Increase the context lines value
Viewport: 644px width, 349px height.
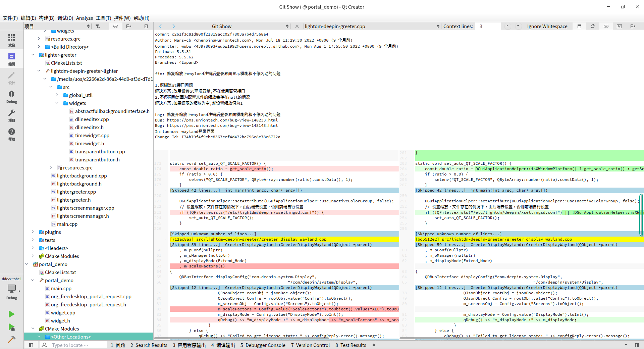point(507,26)
